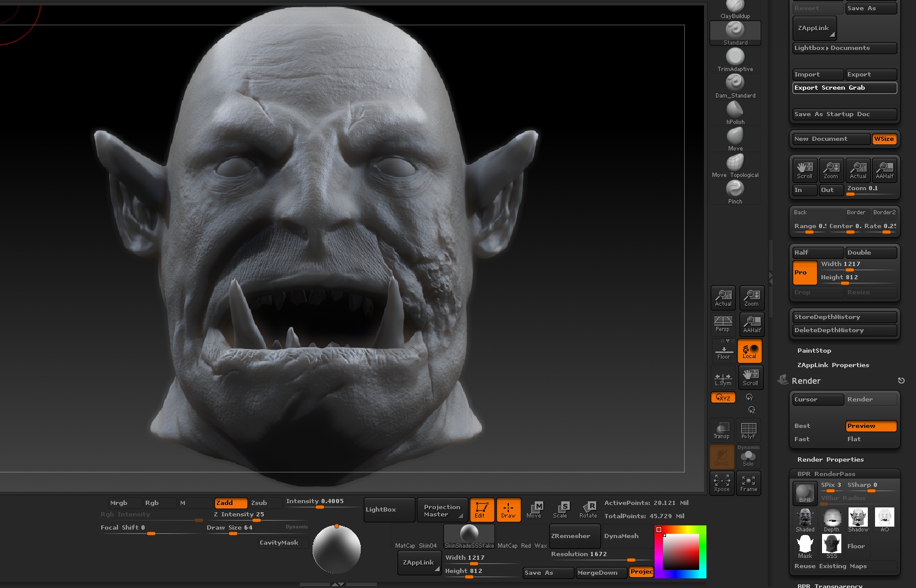The image size is (916, 588).
Task: Open the AO render pass thumbnail
Action: point(885,520)
